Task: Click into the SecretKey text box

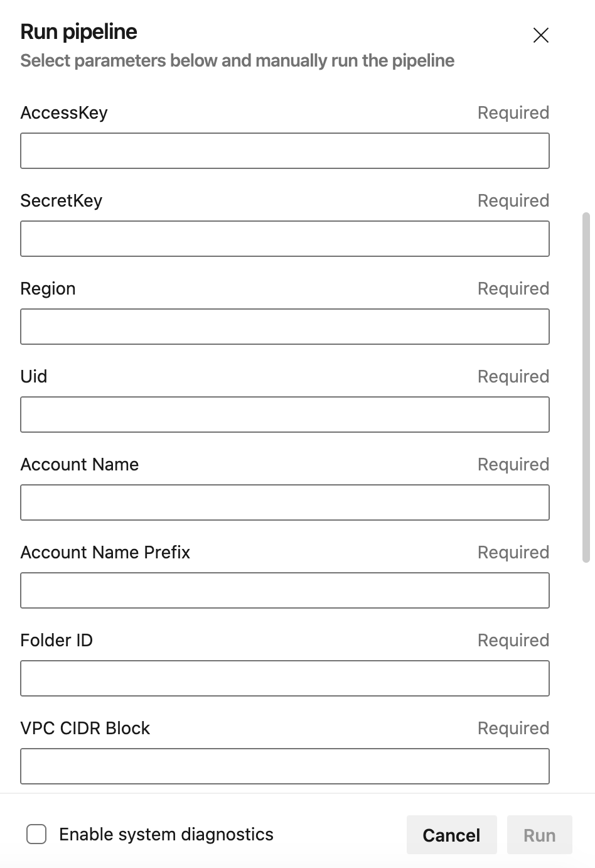Action: point(285,239)
